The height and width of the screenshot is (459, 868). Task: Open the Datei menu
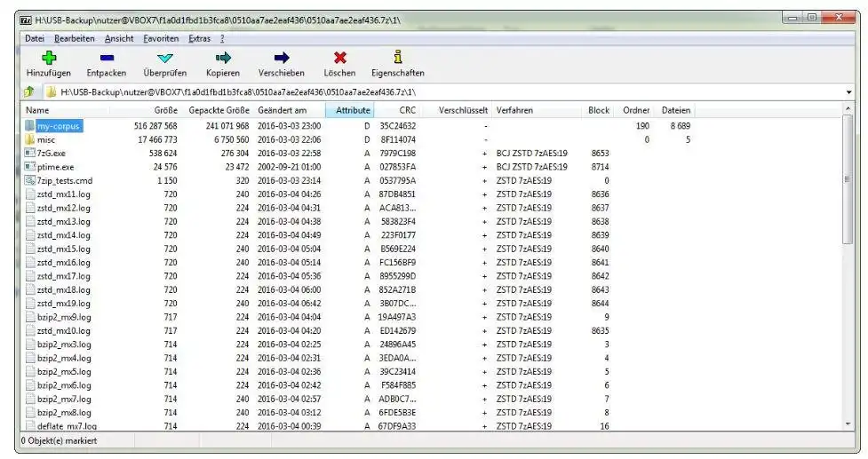[x=35, y=39]
